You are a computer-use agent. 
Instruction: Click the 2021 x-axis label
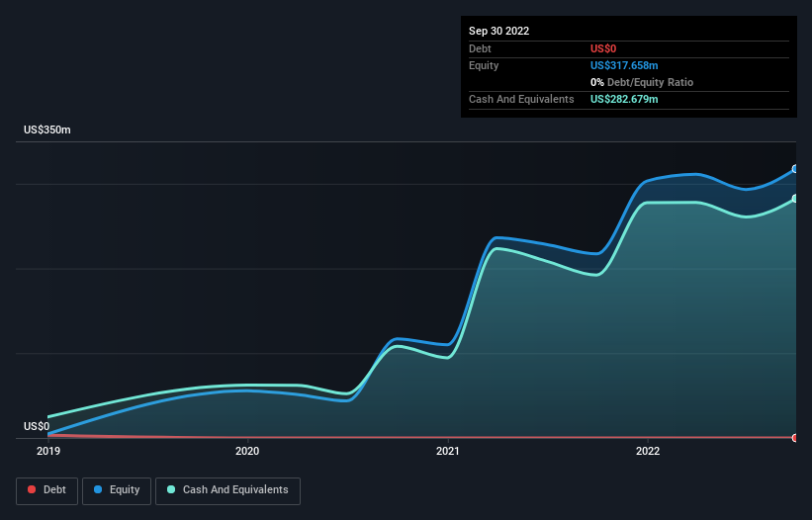point(447,451)
